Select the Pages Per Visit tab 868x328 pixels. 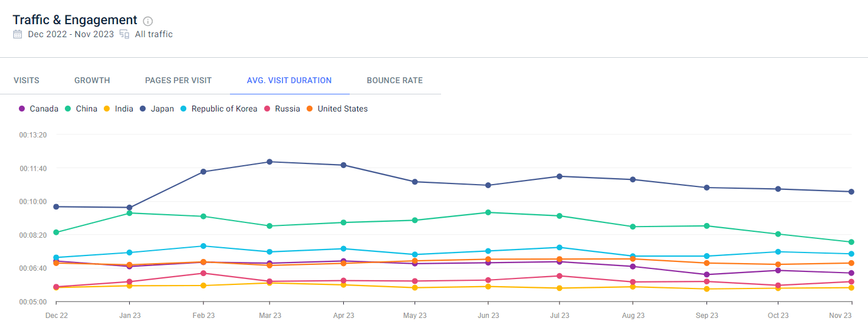(x=178, y=80)
